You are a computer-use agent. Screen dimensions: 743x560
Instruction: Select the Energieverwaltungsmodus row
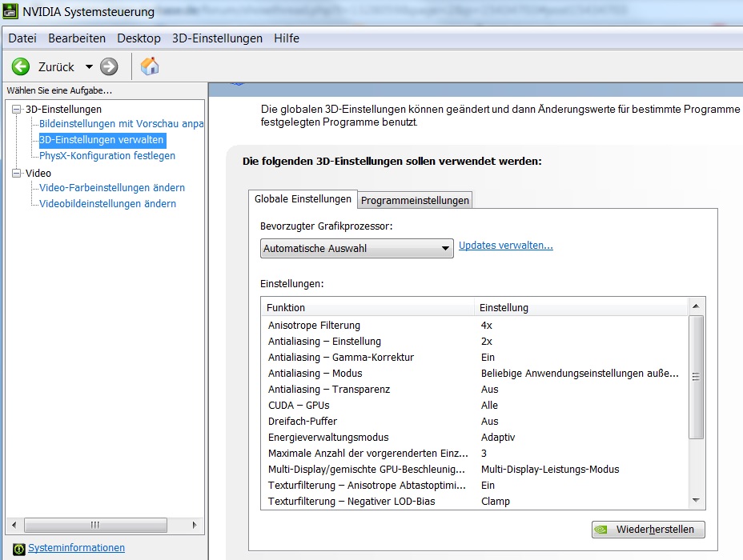coord(474,438)
